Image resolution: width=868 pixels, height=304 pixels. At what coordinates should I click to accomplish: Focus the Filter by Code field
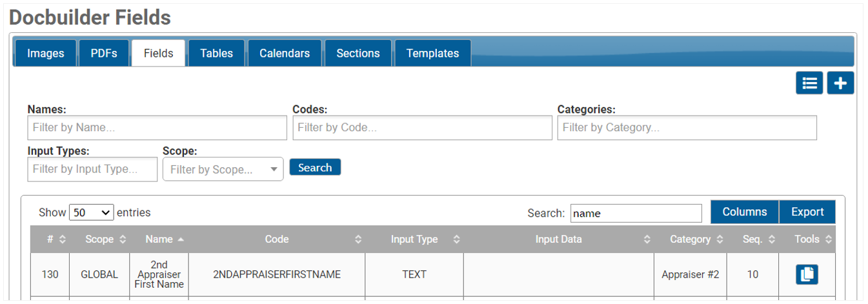[x=423, y=128]
